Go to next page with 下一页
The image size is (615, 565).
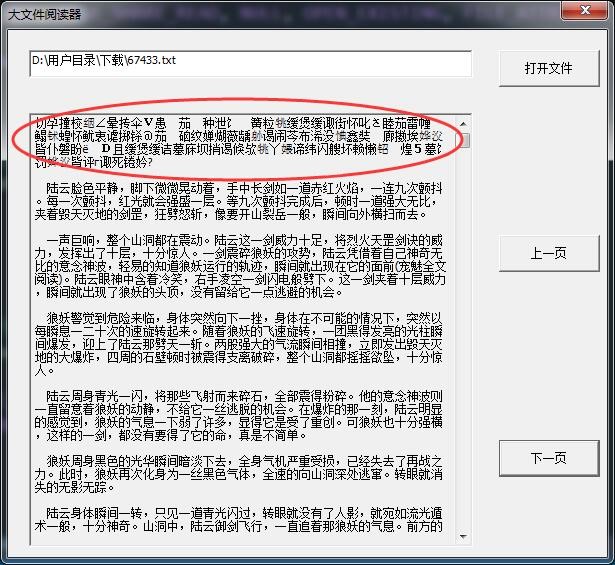click(549, 458)
